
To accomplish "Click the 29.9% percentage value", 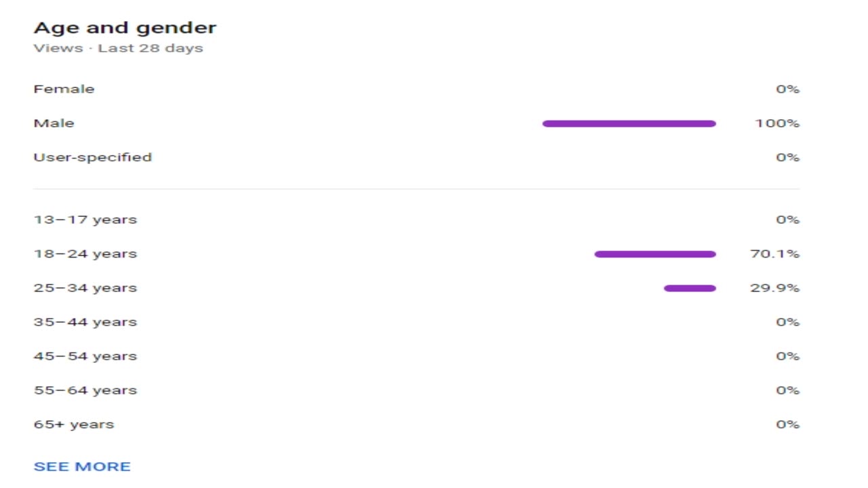I will (x=774, y=288).
